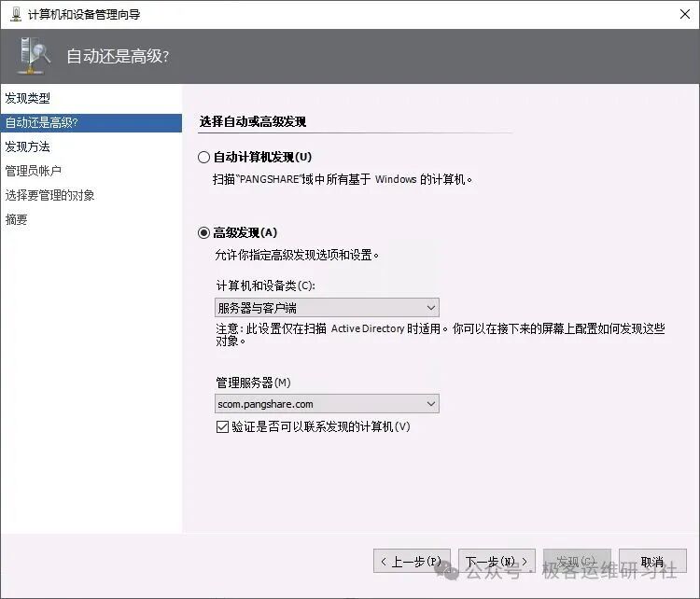Click the computer discovery header icon
The width and height of the screenshot is (700, 599).
(x=35, y=56)
